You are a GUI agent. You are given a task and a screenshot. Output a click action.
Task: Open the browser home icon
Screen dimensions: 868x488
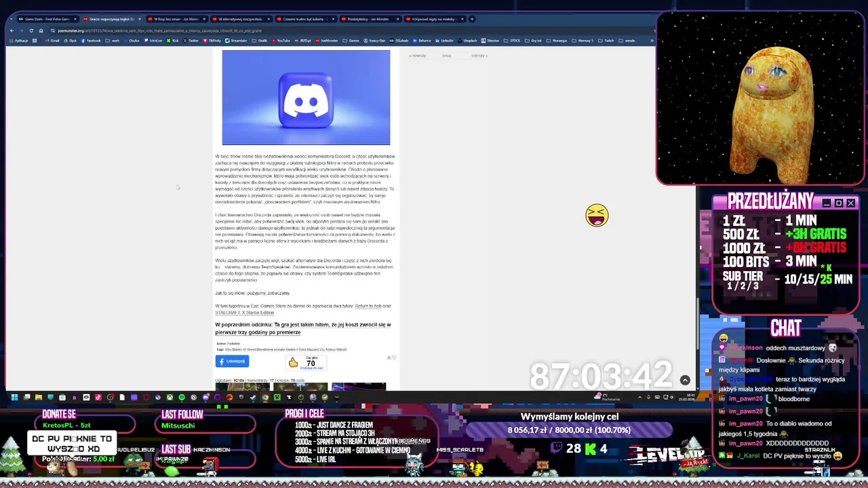tap(41, 30)
